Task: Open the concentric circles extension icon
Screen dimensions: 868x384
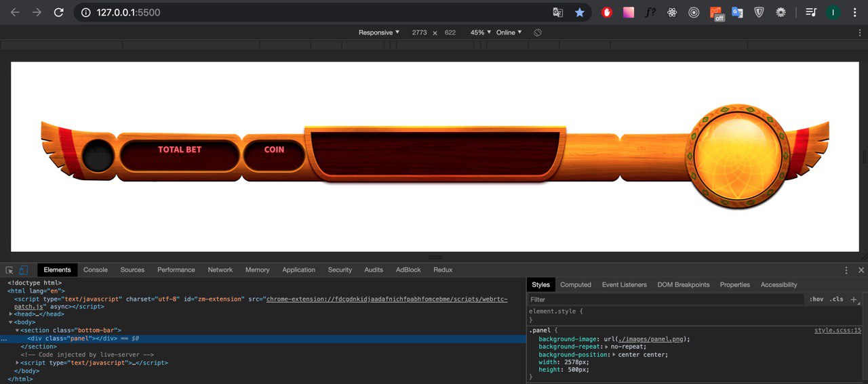Action: [x=694, y=12]
